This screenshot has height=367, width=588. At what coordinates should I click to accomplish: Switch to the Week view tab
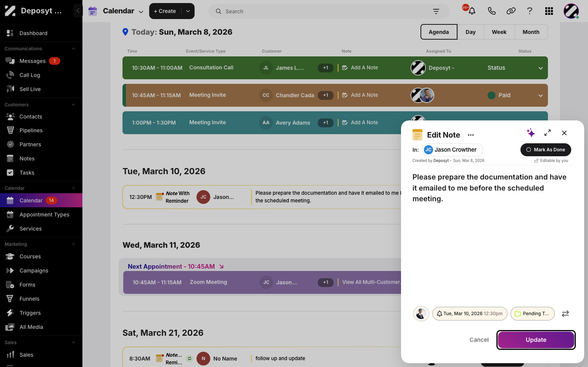click(499, 32)
